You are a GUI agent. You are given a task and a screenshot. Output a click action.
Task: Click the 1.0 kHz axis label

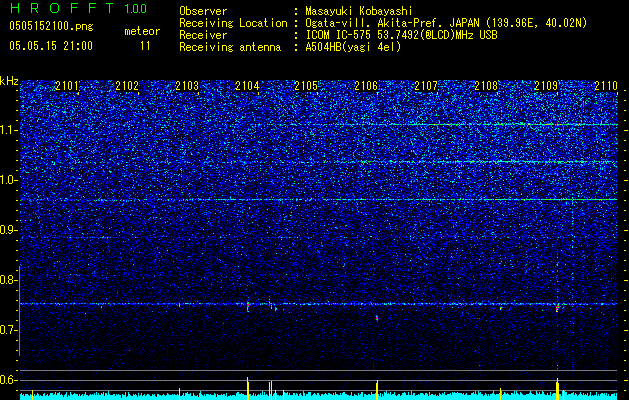9,180
